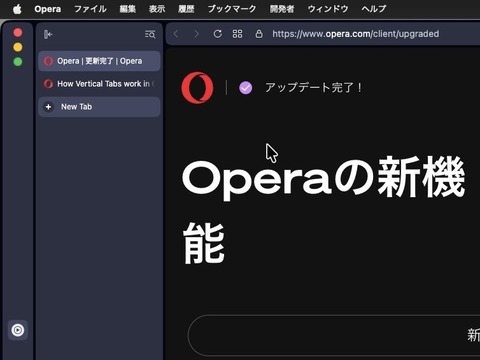Screen dimensions: 480x360
Task: Click the アップデート完了！ text
Action: click(x=313, y=88)
